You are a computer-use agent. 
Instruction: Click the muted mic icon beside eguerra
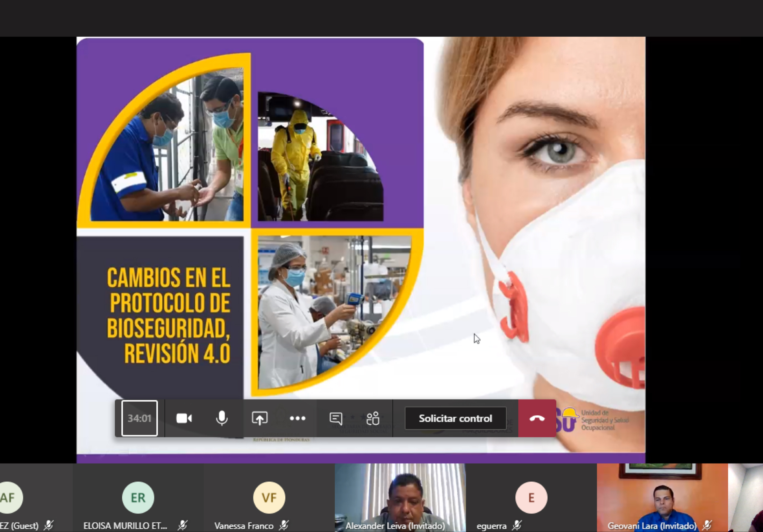coord(516,525)
